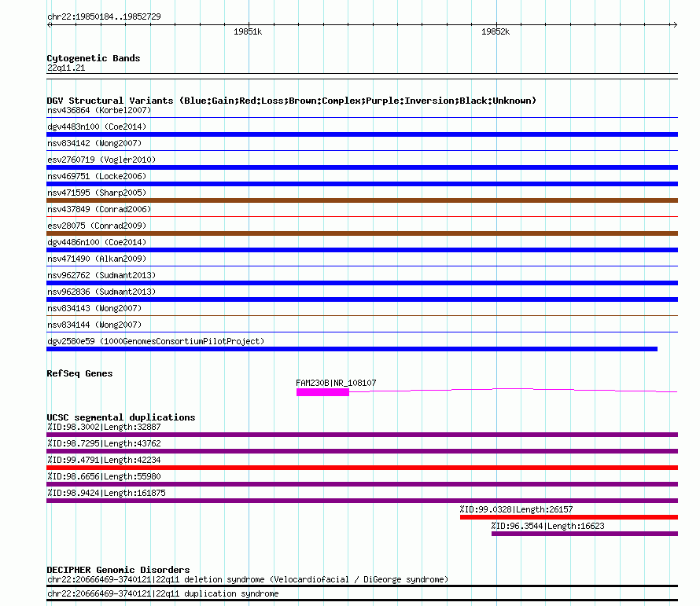Click the nsv469751 (Locke2006) gain bar
Image resolution: width=700 pixels, height=606 pixels.
(x=362, y=184)
